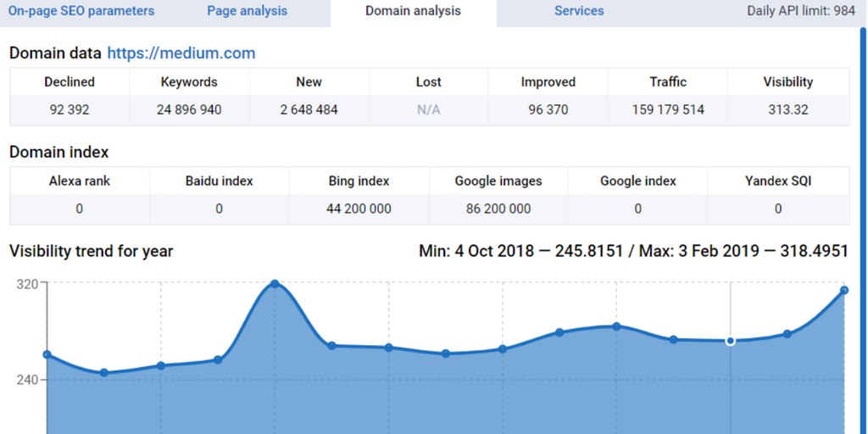
Task: Click the Bing index header
Action: click(359, 181)
